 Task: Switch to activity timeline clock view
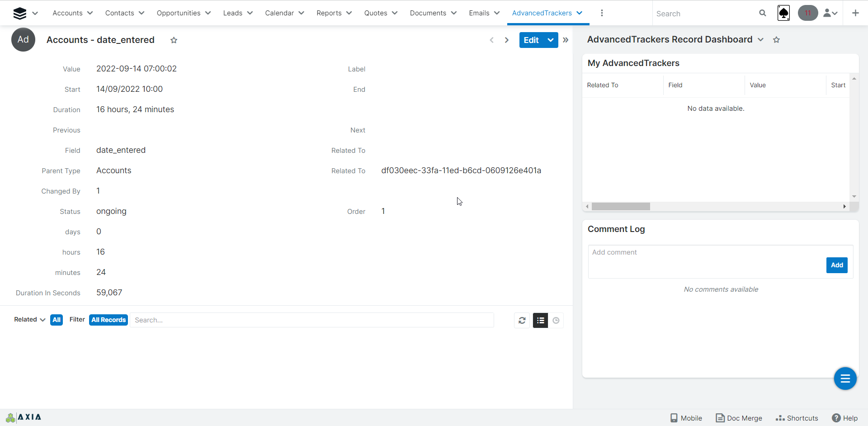click(x=556, y=320)
